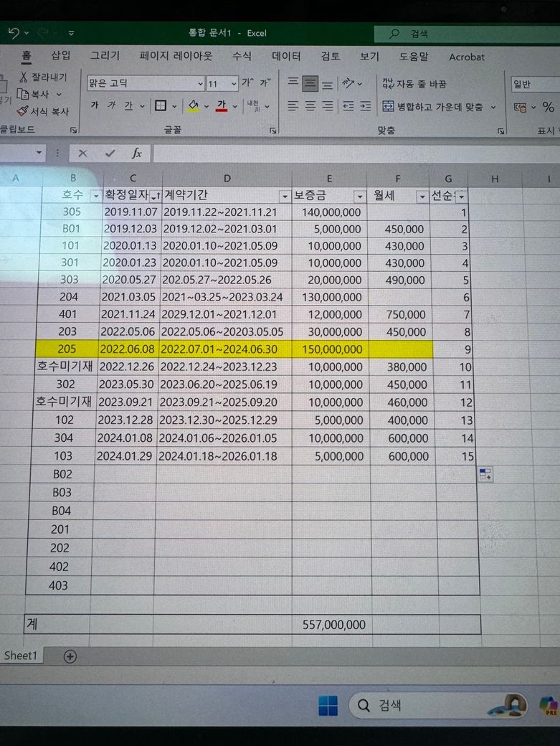Click the yellow fill color bucket
This screenshot has width=560, height=746.
coord(193,106)
